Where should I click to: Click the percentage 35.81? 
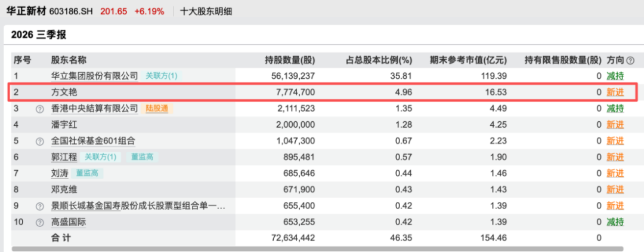[x=402, y=76]
